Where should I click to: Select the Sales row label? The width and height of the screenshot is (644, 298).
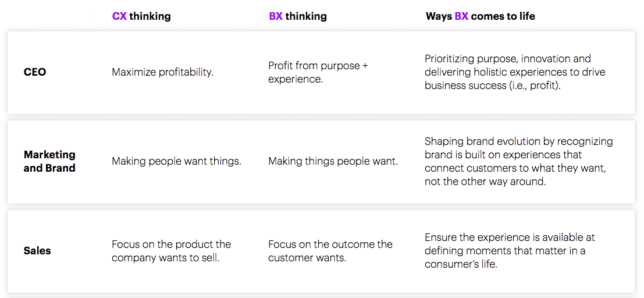(37, 251)
